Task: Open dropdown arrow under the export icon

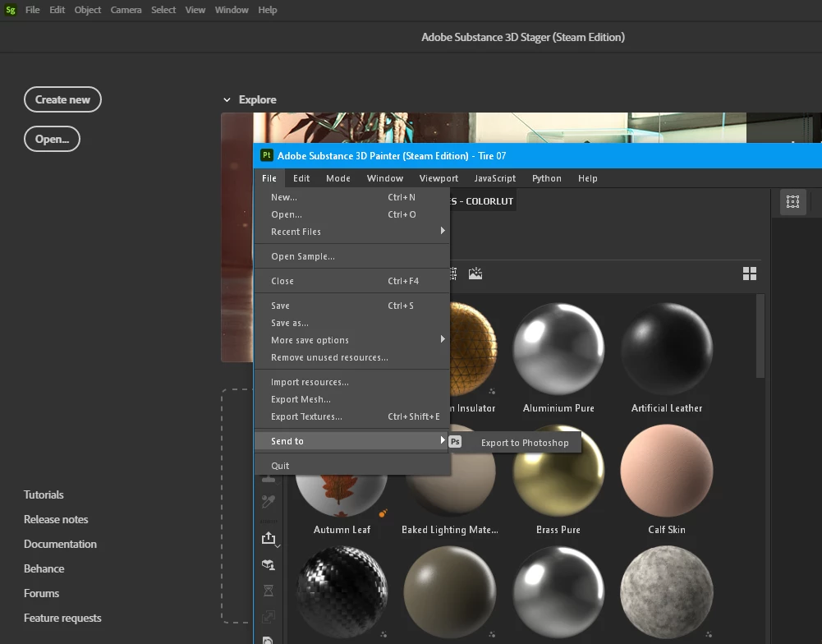Action: pos(278,546)
